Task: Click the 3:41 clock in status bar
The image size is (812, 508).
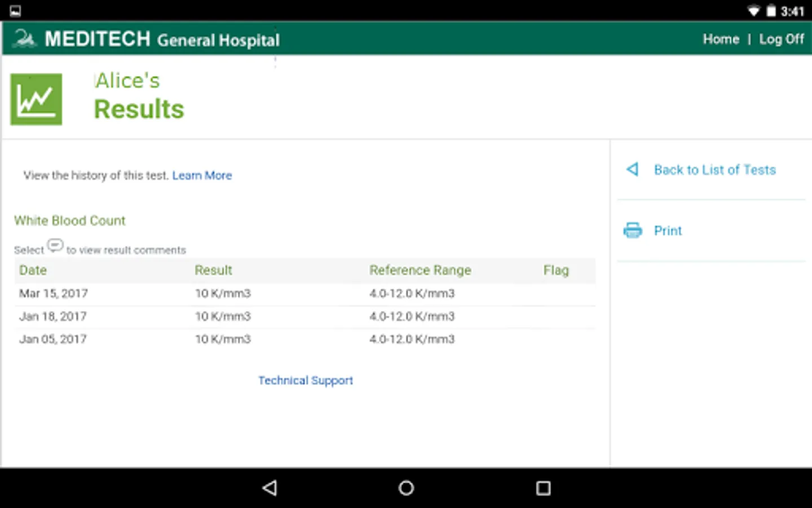Action: tap(792, 11)
